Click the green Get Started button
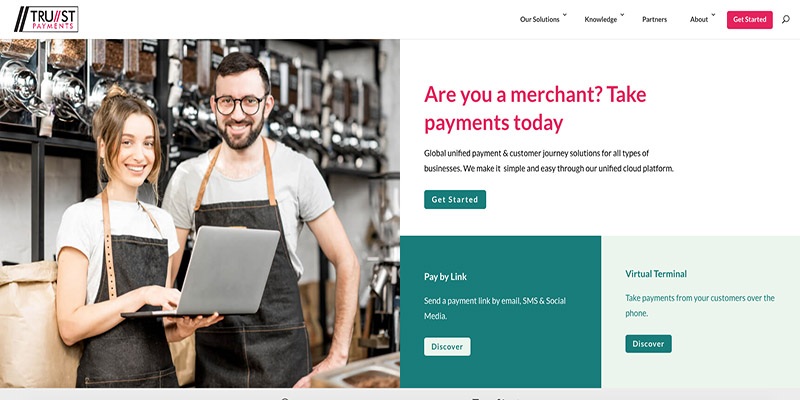Viewport: 800px width, 400px height. (x=455, y=199)
